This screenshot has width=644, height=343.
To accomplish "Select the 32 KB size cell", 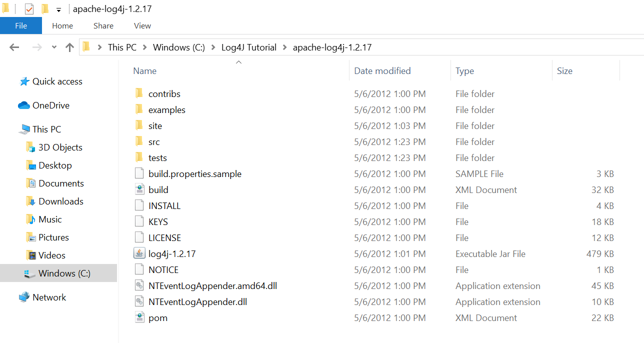I will coord(602,190).
